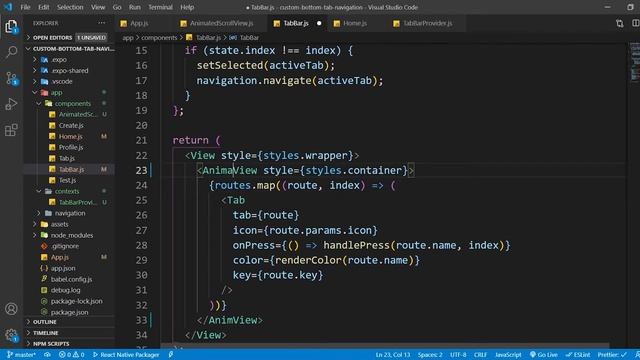Open the Run menu

pyautogui.click(x=134, y=7)
